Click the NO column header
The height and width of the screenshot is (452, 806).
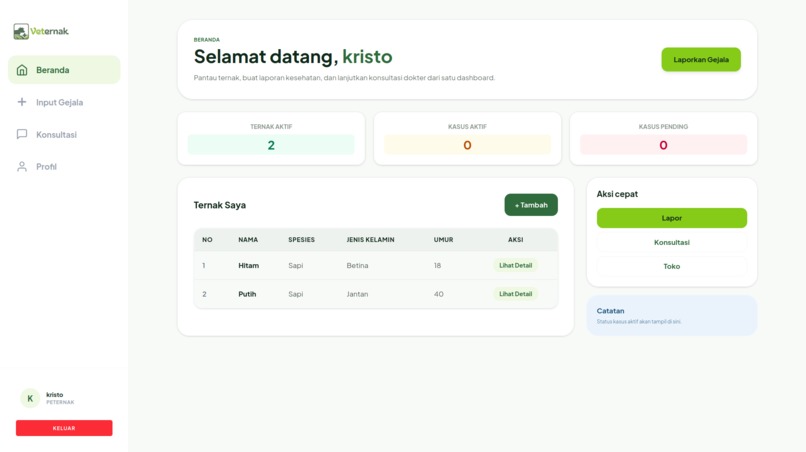point(207,240)
